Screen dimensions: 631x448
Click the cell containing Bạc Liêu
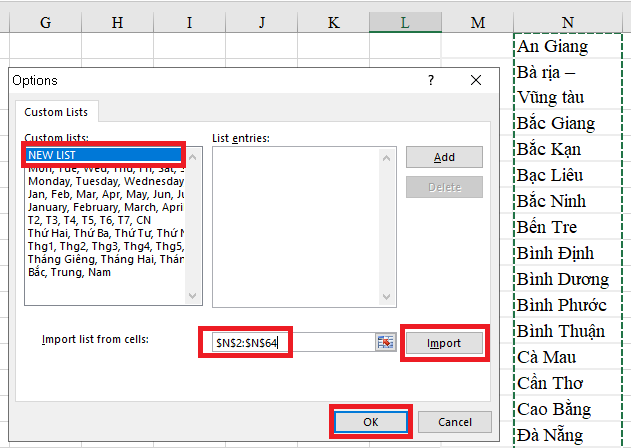tap(568, 175)
